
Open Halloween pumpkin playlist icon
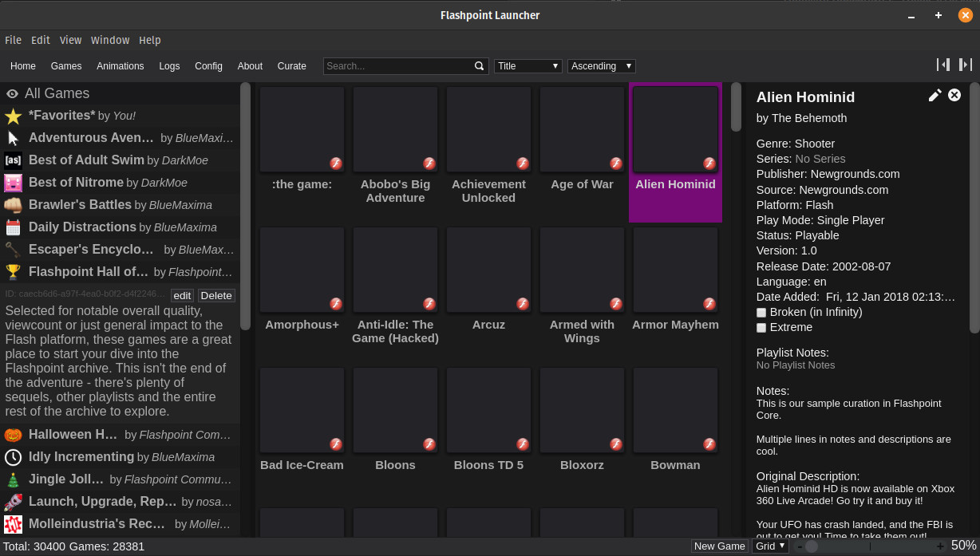(13, 435)
